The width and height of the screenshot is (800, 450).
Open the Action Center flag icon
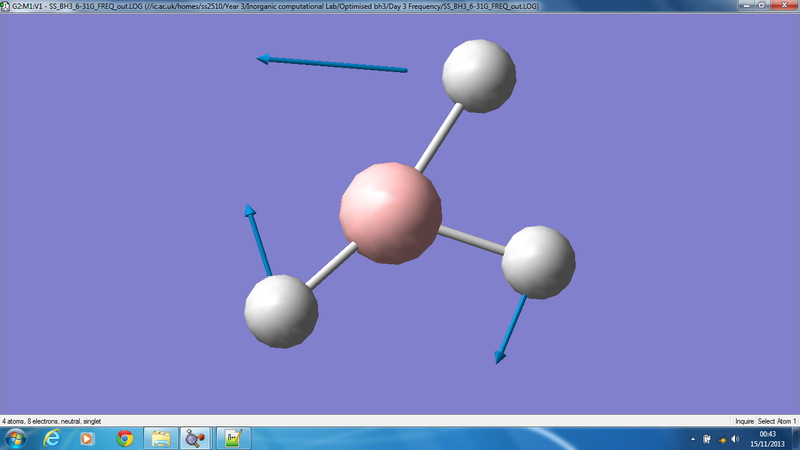point(707,439)
